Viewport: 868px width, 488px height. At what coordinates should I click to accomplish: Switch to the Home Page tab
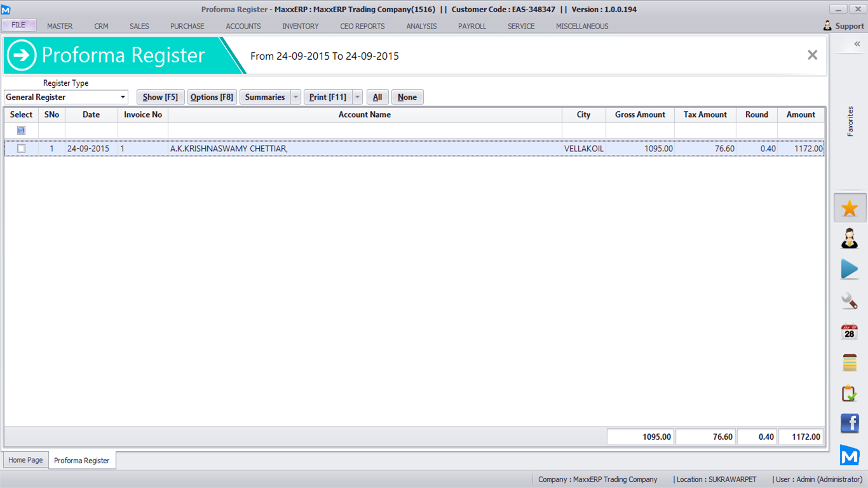(x=26, y=460)
